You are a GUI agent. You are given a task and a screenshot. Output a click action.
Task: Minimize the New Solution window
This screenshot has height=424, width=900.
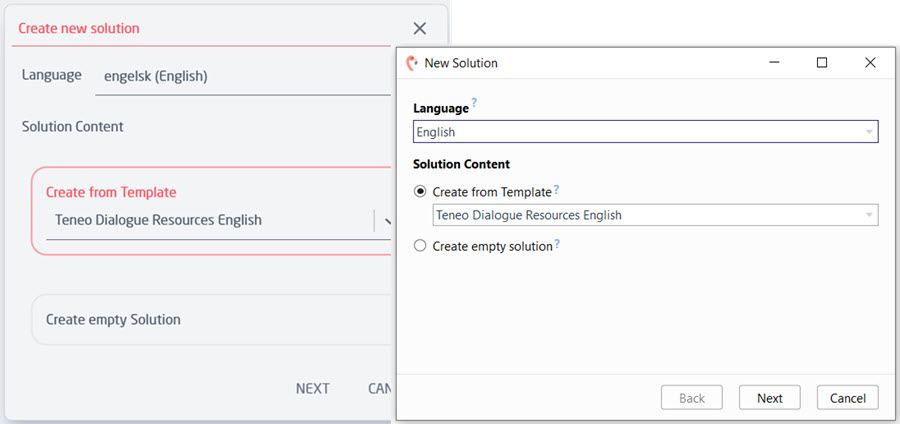click(x=774, y=63)
